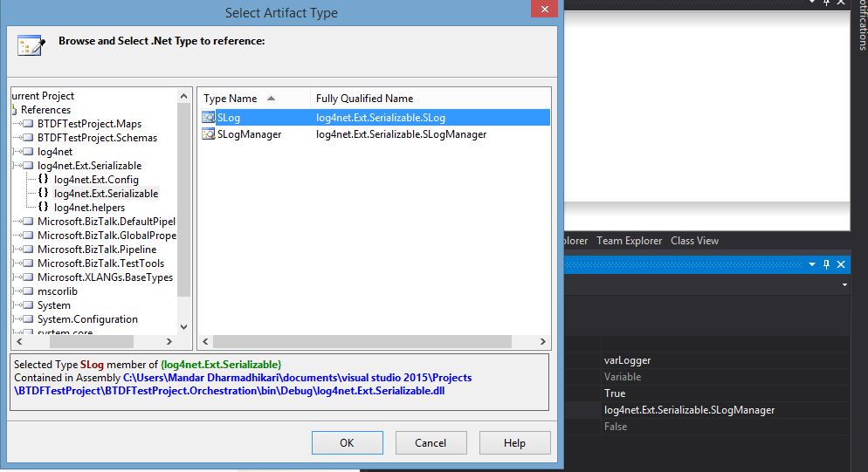Click the Microsoft.BizTalk.GlobalPropertySchemas assembly icon
Image resolution: width=868 pixels, height=472 pixels.
pos(28,236)
